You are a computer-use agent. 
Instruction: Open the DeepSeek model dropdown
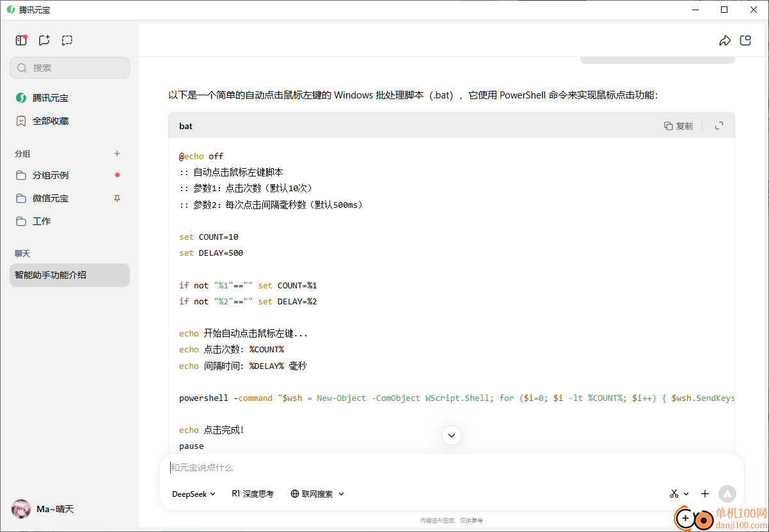(194, 494)
